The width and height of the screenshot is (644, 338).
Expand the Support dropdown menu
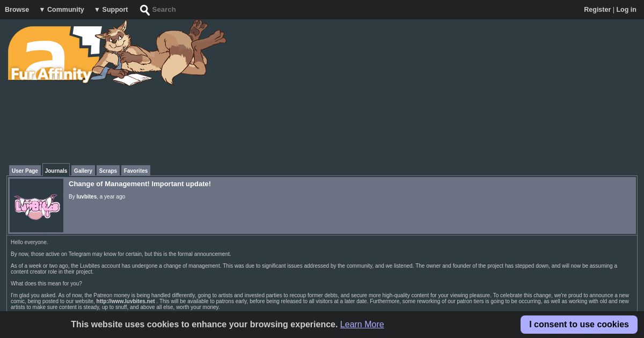point(111,10)
